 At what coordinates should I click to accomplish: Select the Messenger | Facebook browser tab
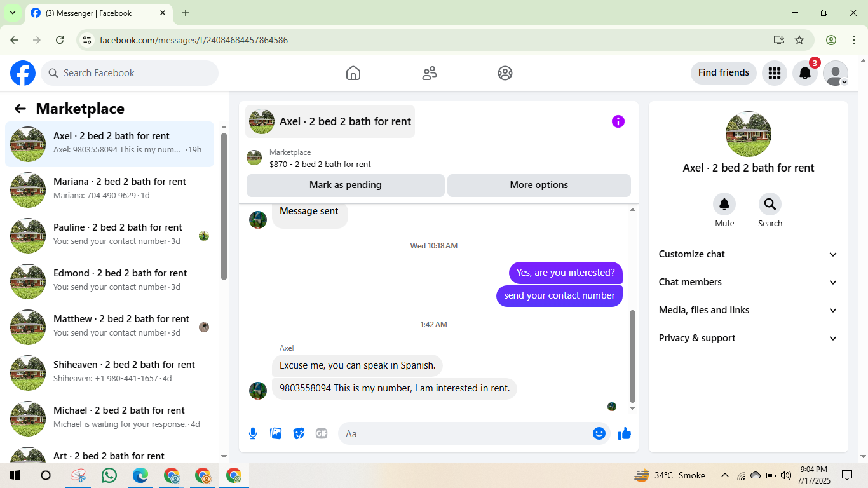pyautogui.click(x=98, y=13)
